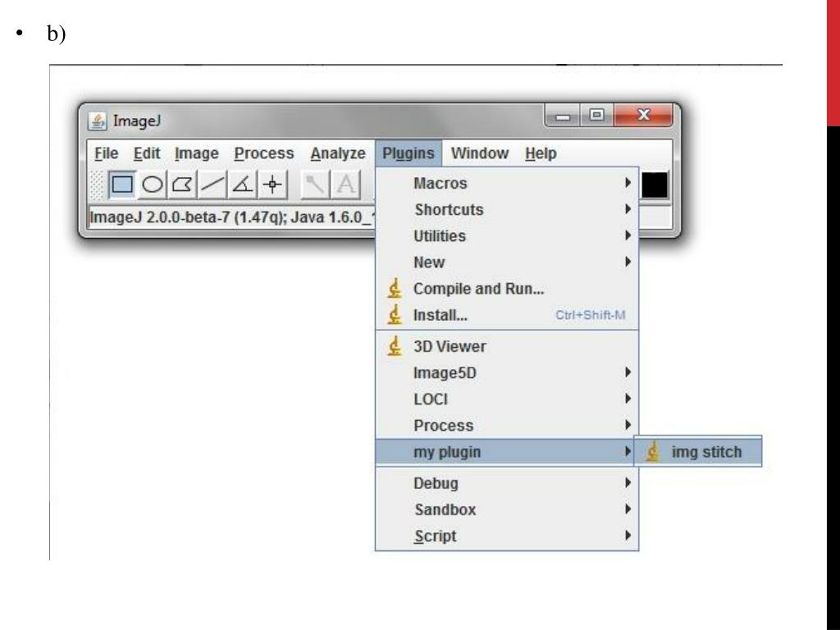Open the Process menu in menu bar
The width and height of the screenshot is (840, 630).
click(x=264, y=153)
